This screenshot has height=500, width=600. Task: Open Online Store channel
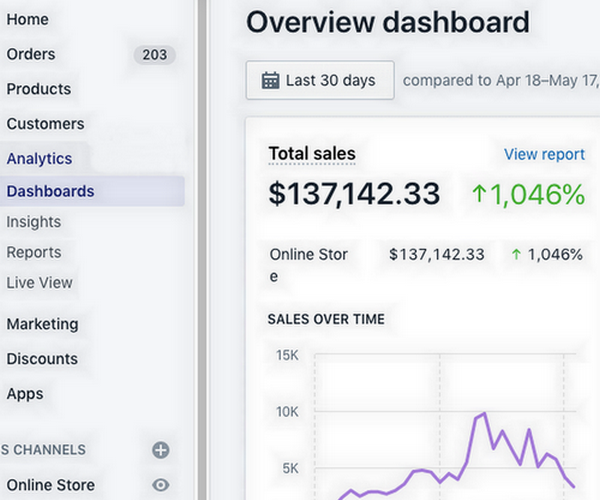coord(51,485)
